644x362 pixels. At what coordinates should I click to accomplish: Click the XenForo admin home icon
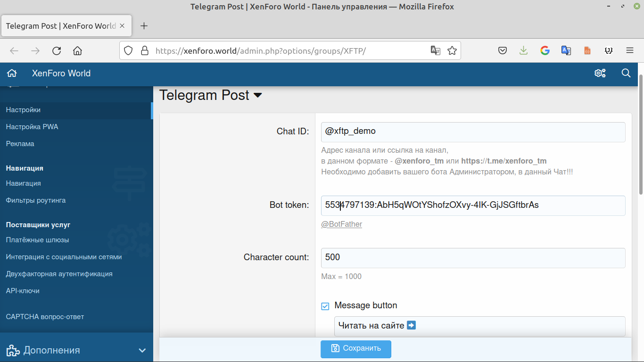pos(12,73)
